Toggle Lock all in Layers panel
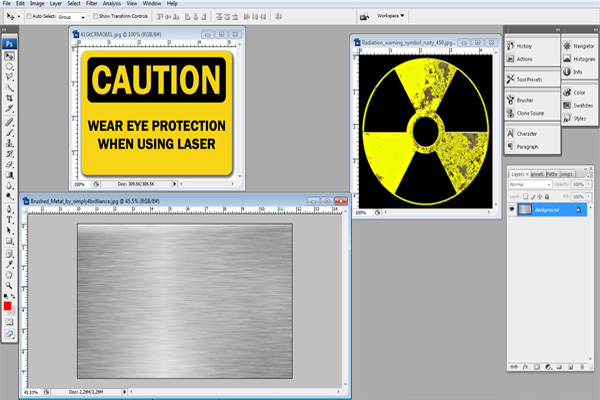The height and width of the screenshot is (400, 600). (x=547, y=196)
